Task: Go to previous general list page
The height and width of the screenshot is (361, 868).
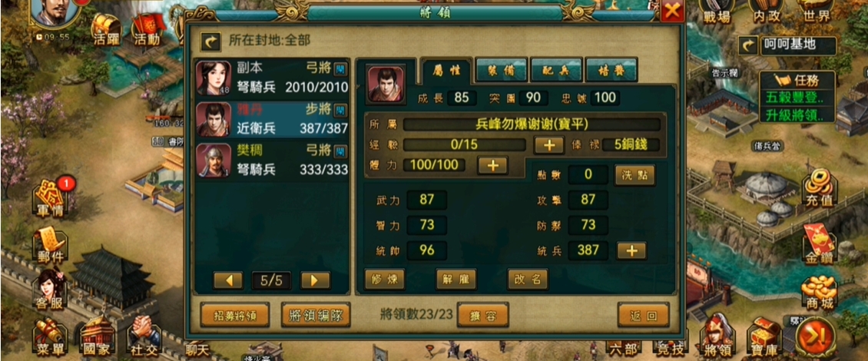Action: [229, 280]
